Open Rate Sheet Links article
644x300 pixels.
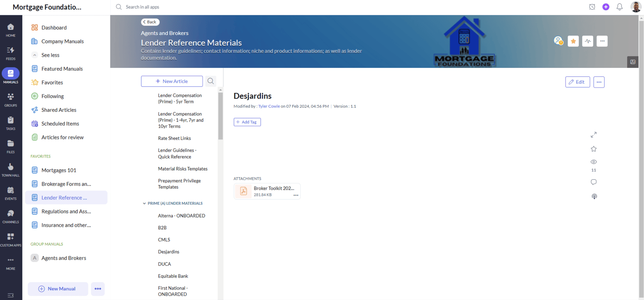(x=174, y=138)
